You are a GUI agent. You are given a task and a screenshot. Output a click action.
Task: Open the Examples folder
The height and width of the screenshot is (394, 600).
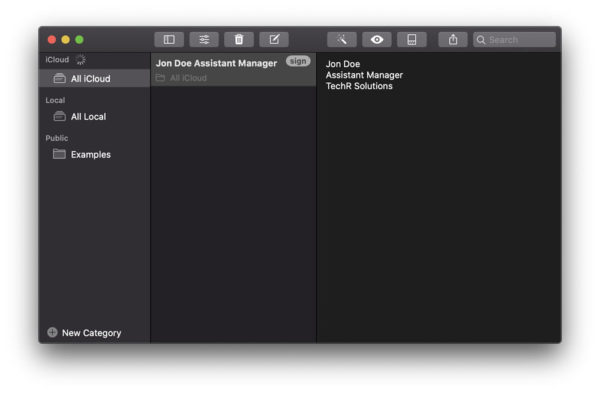click(95, 154)
